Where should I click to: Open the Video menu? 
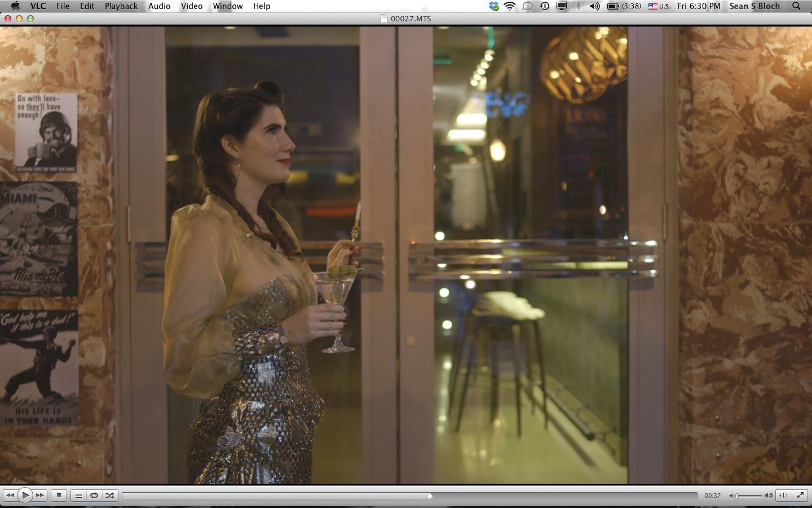click(x=192, y=6)
